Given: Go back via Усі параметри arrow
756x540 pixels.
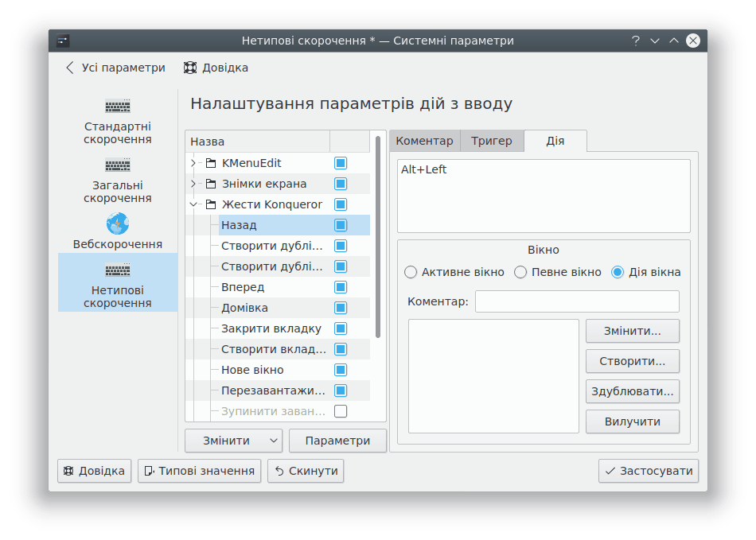Looking at the screenshot, I should 70,68.
